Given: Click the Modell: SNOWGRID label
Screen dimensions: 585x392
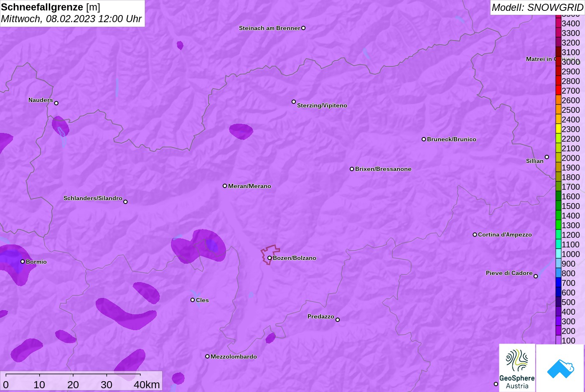Looking at the screenshot, I should [x=537, y=8].
